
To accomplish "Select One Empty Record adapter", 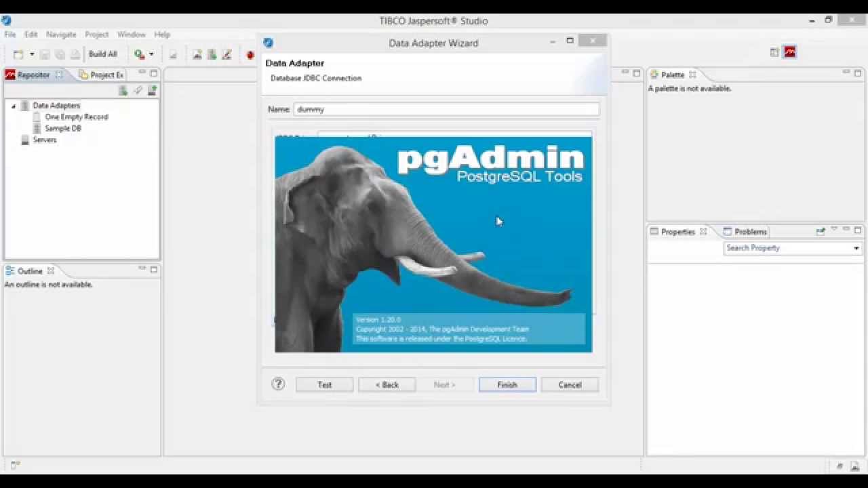I will click(x=76, y=117).
